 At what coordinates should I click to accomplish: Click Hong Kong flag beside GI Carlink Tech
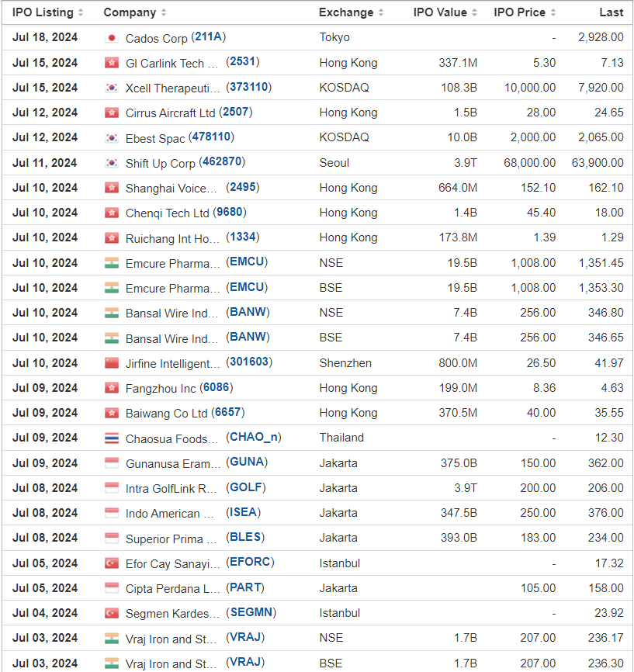tap(112, 63)
